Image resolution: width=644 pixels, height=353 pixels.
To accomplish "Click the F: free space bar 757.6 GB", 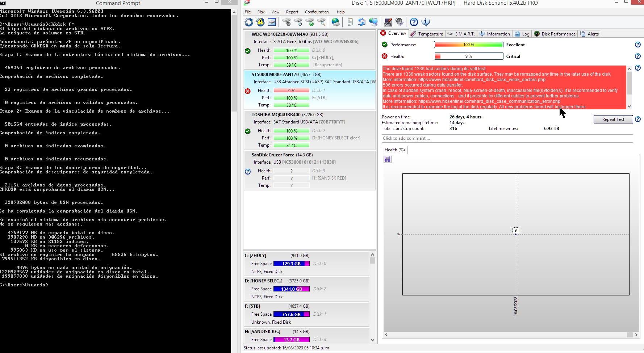I will pyautogui.click(x=292, y=314).
